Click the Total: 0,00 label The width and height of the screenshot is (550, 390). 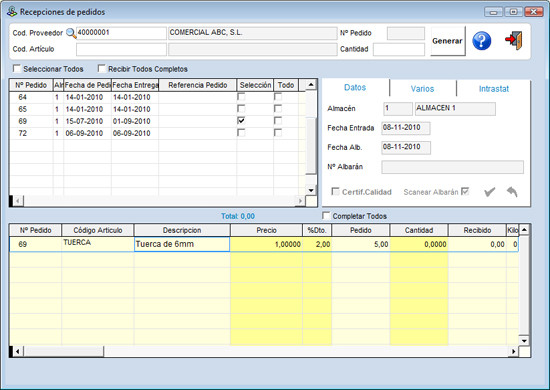tap(238, 216)
